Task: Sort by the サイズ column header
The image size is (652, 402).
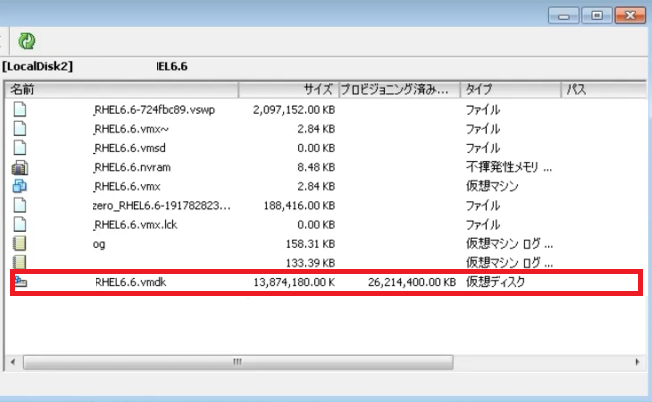Action: pyautogui.click(x=289, y=89)
